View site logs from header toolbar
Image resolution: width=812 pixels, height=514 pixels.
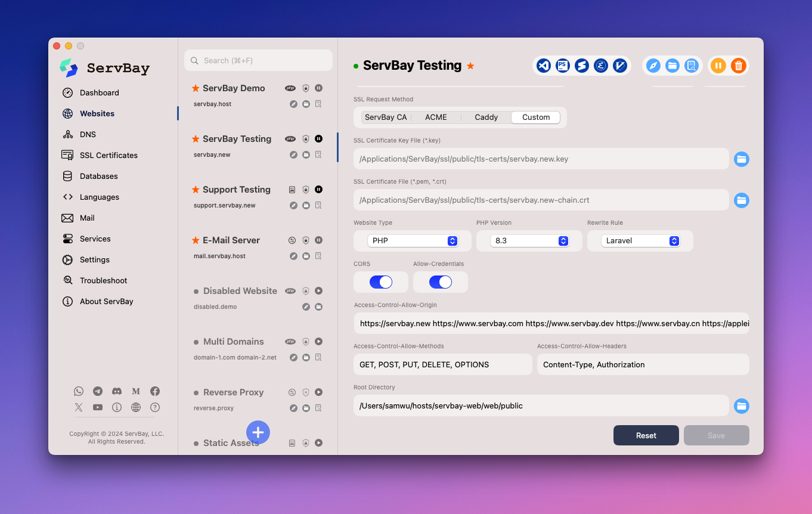pos(692,66)
